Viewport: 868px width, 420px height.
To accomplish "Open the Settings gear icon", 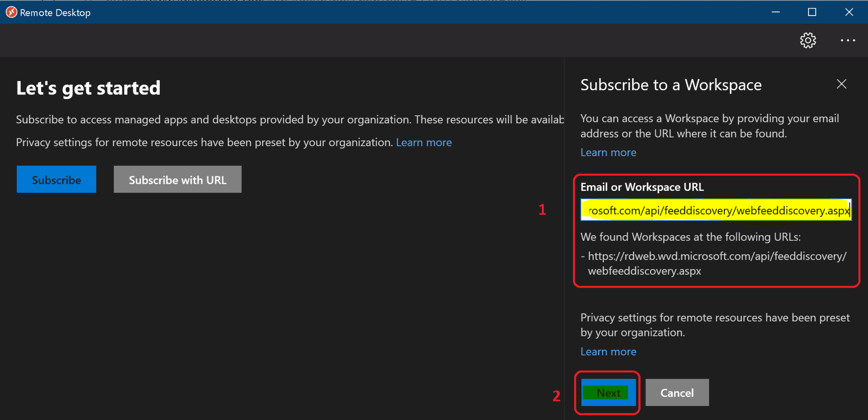I will [808, 40].
